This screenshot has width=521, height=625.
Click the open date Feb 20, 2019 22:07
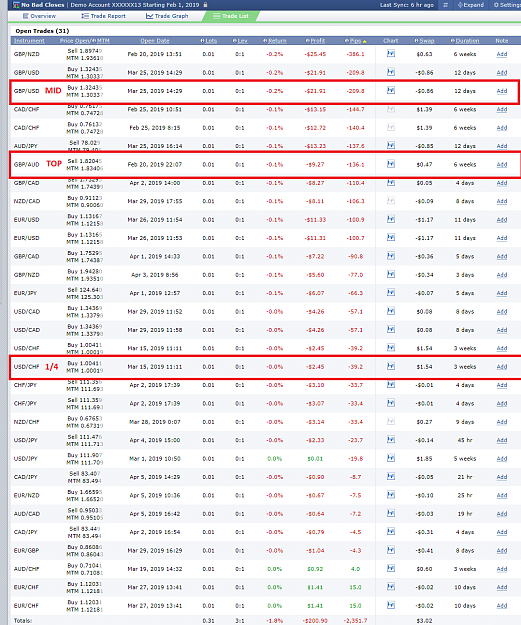[155, 164]
